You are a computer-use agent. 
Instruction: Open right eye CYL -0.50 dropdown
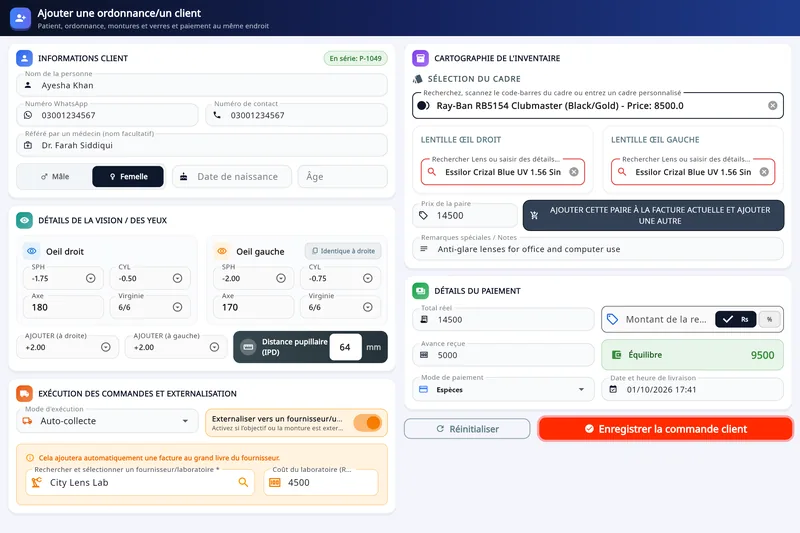point(178,278)
